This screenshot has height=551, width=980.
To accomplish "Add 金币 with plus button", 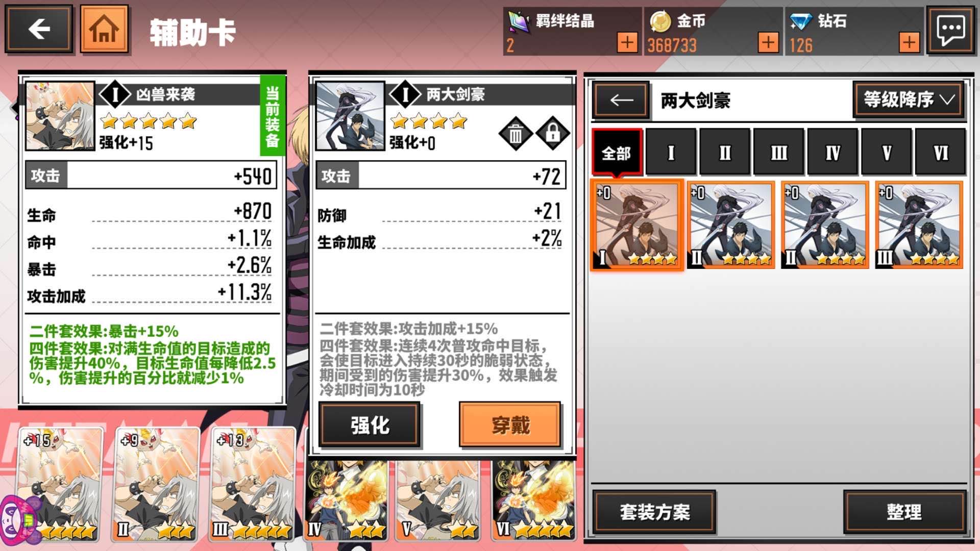I will 768,42.
